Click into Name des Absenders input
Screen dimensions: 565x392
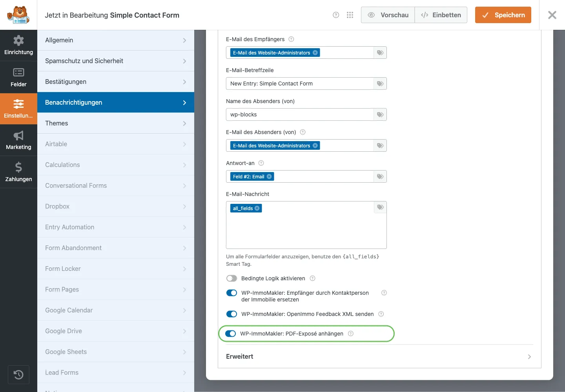[300, 114]
